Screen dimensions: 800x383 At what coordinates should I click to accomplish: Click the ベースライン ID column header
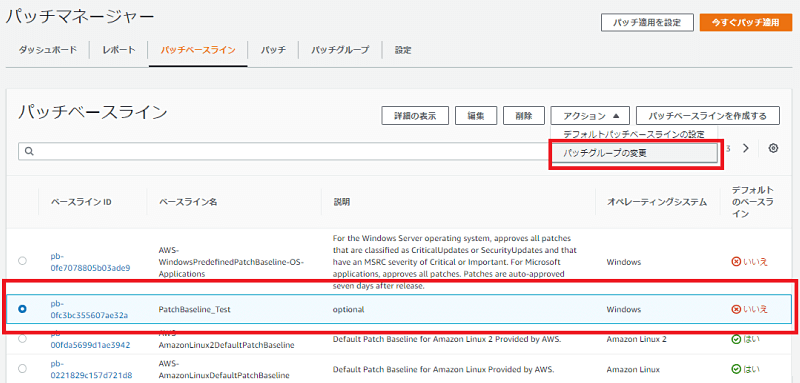click(81, 202)
